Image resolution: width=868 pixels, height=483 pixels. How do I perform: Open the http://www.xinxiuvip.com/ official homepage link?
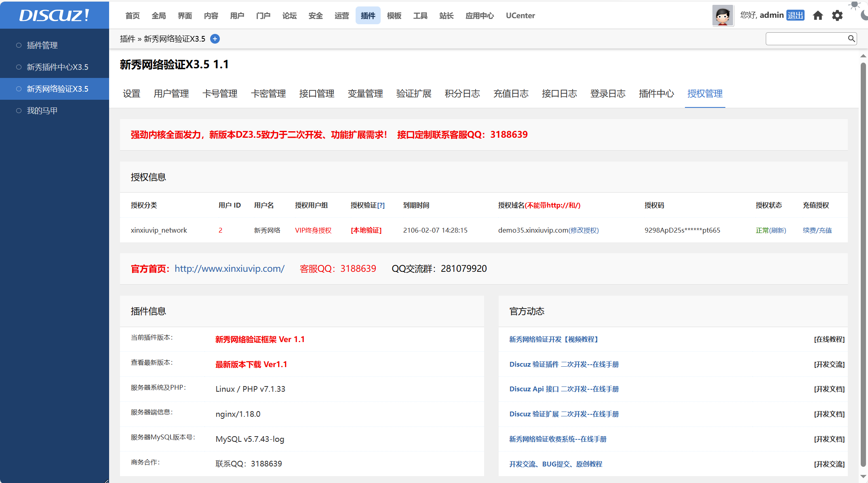[230, 269]
